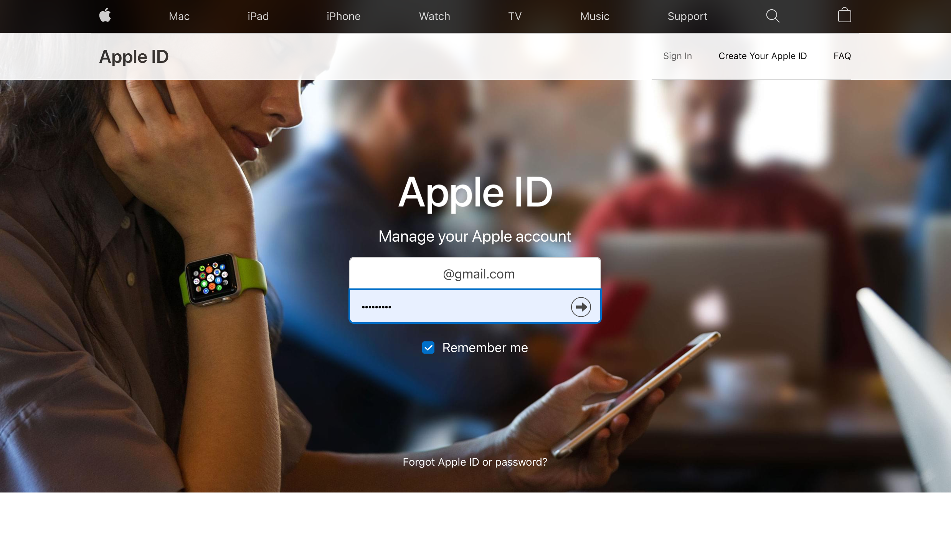This screenshot has height=560, width=951.
Task: Click the Apple logo icon in navbar
Action: [105, 15]
